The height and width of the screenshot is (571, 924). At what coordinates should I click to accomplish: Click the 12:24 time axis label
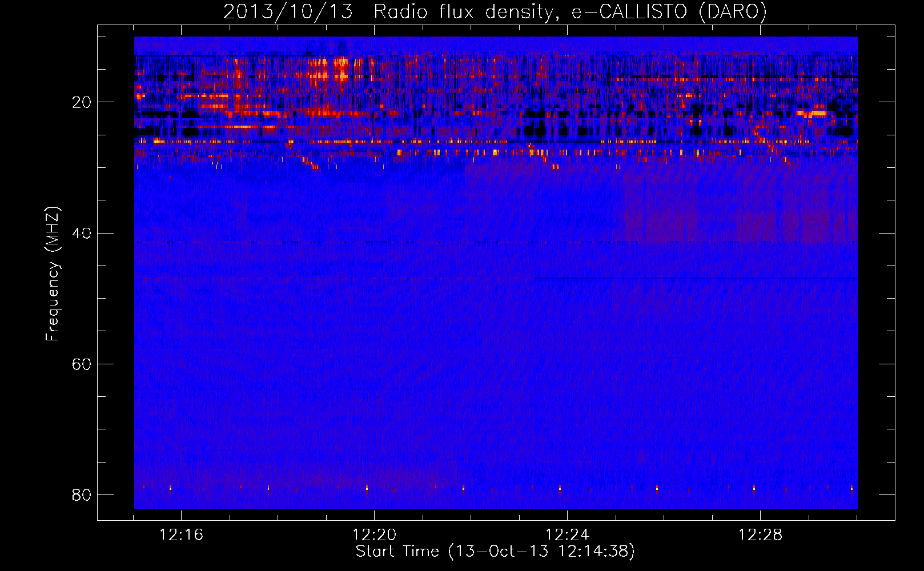point(567,534)
